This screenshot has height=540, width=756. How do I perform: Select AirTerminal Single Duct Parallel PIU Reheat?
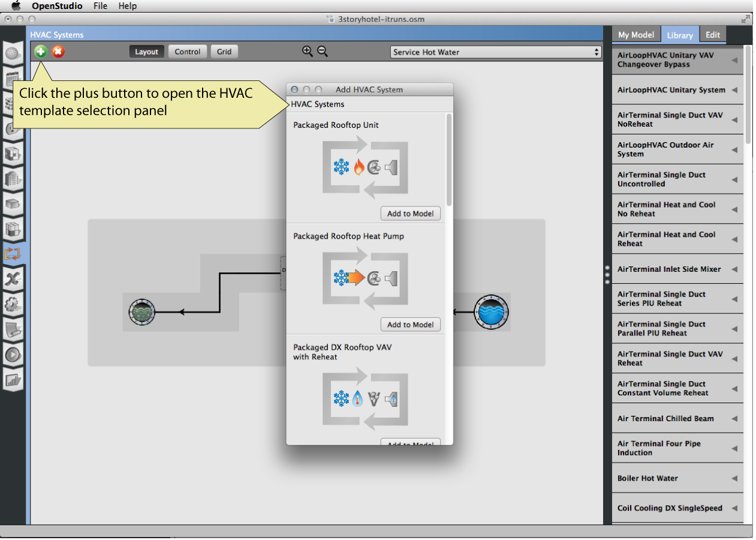pyautogui.click(x=677, y=329)
